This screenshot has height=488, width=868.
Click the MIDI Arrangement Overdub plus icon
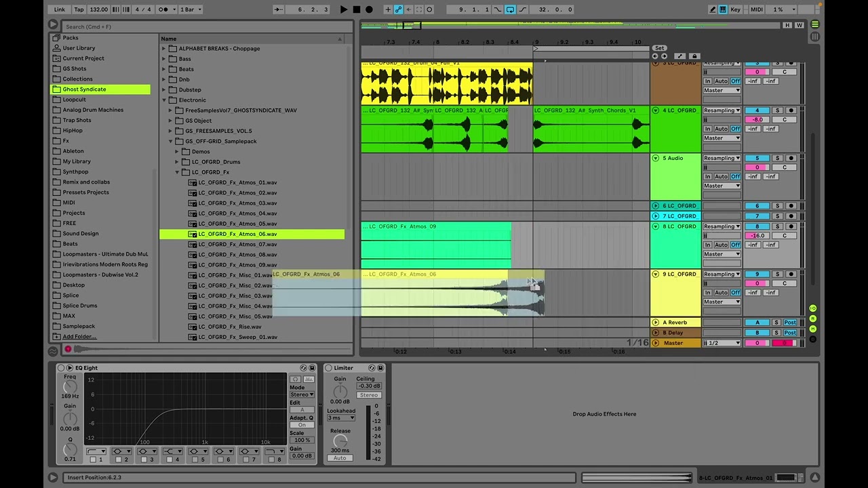388,9
